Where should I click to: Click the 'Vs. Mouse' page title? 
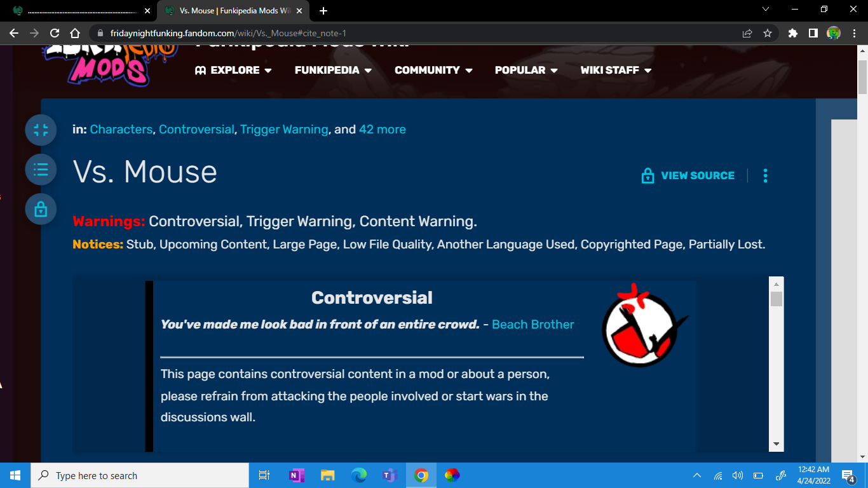click(x=145, y=172)
